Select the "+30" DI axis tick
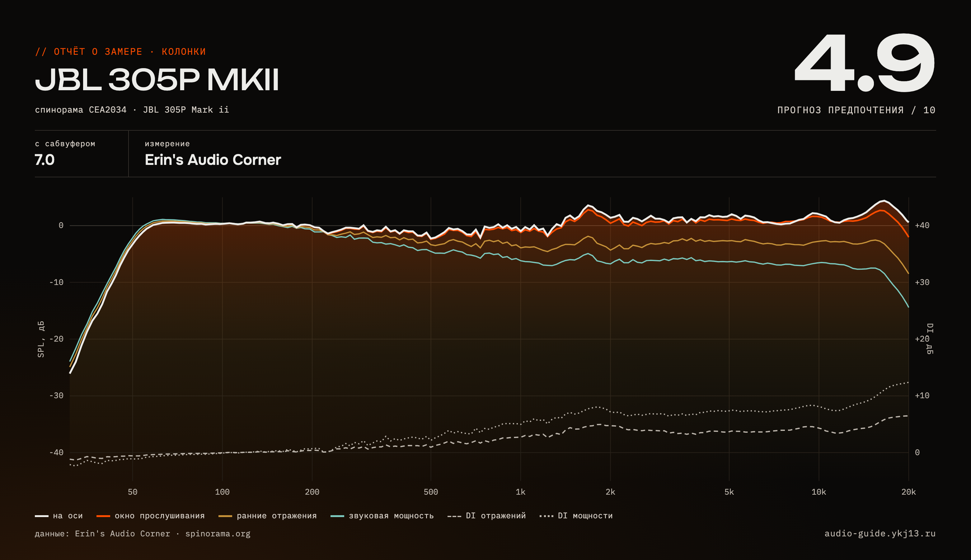971x560 pixels. (922, 282)
